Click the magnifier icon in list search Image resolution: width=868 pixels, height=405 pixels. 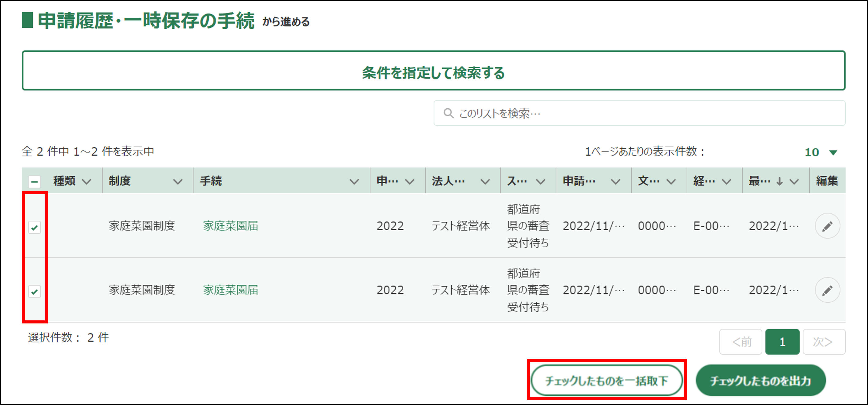click(x=448, y=113)
